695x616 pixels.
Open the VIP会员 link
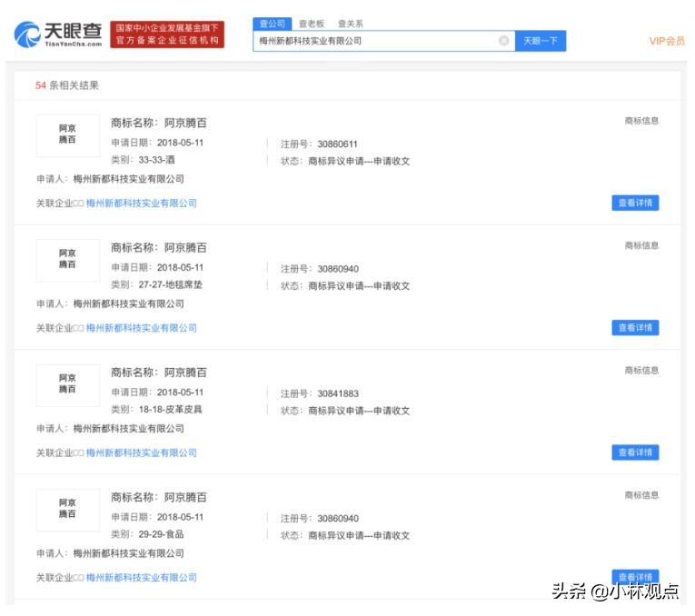coord(667,41)
